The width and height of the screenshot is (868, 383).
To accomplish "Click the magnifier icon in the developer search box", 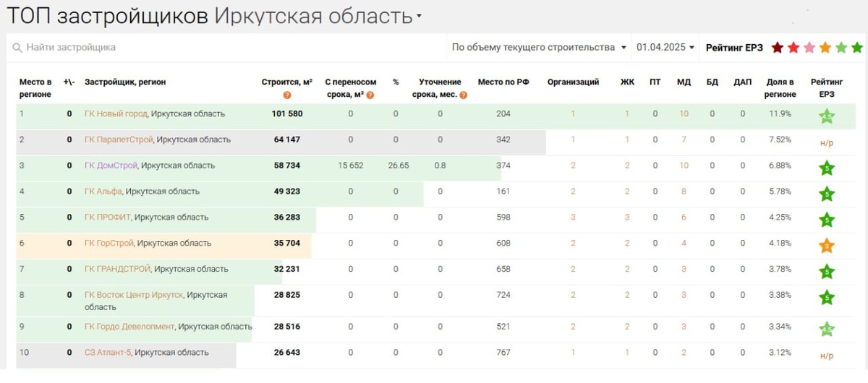I will pos(17,48).
